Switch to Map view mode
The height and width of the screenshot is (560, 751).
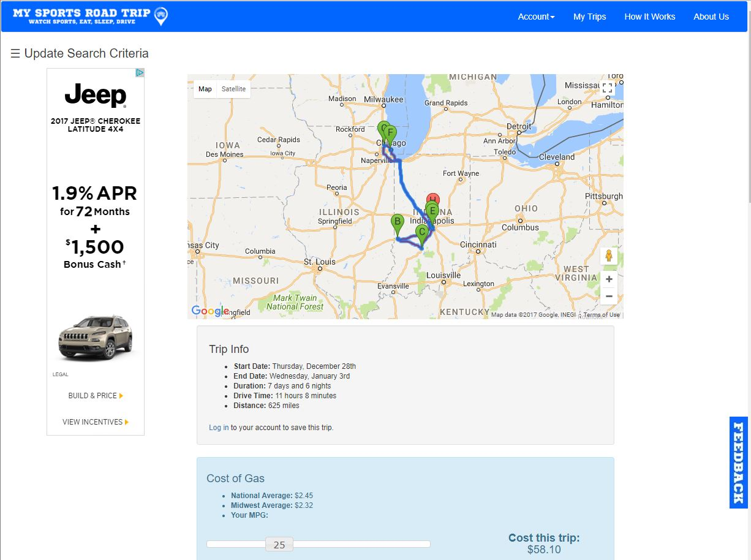[205, 89]
